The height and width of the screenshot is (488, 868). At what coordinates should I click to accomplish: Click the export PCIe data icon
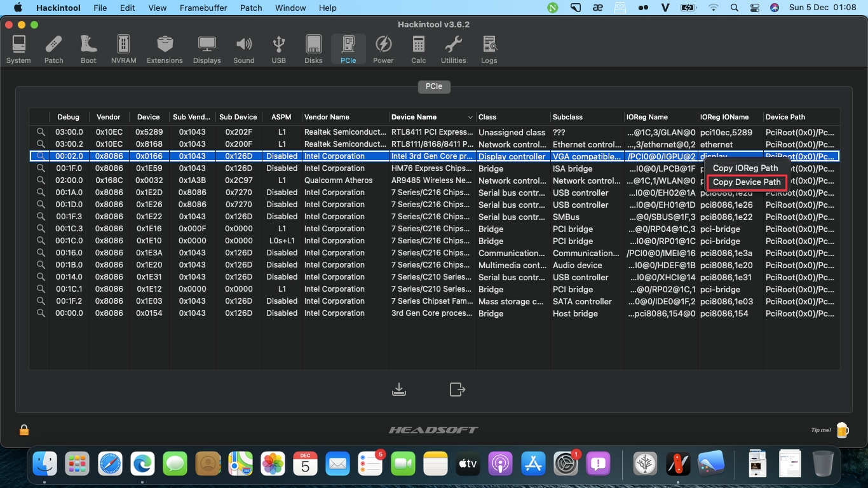pyautogui.click(x=458, y=389)
